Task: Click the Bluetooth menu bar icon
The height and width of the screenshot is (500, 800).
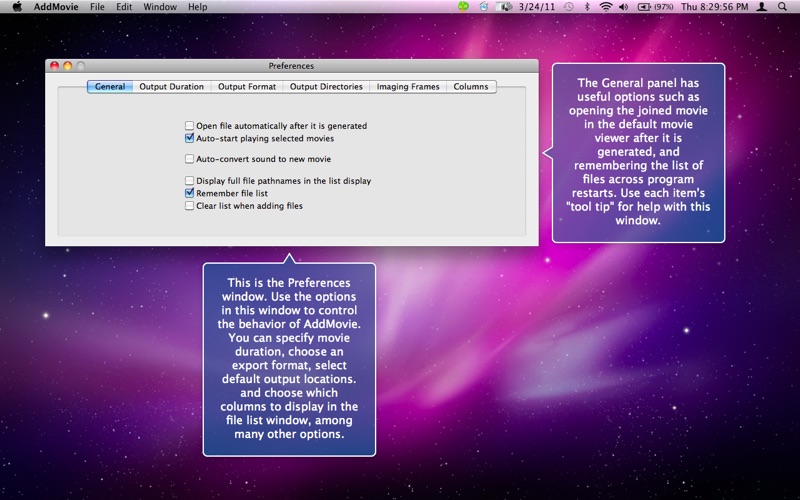Action: coord(587,7)
